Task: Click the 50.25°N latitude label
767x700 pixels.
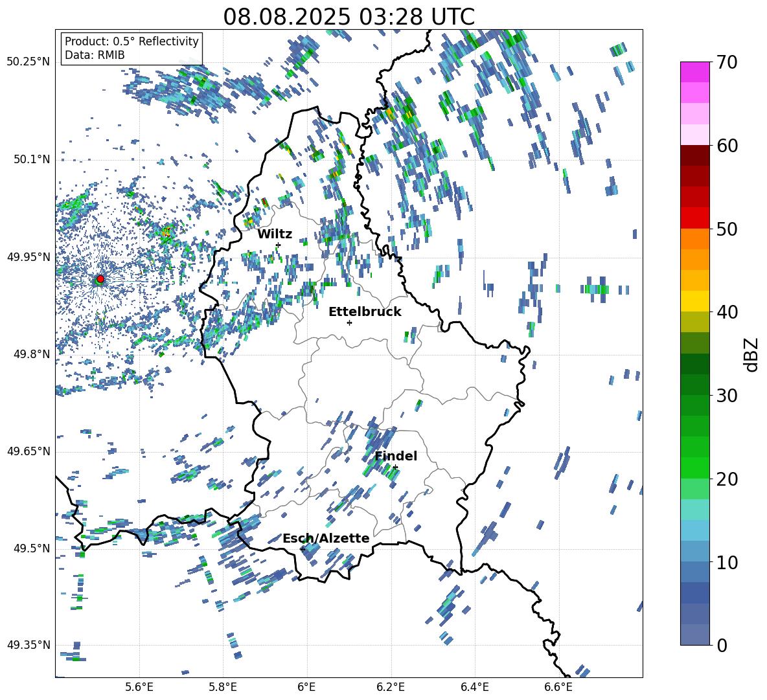Action: (29, 62)
